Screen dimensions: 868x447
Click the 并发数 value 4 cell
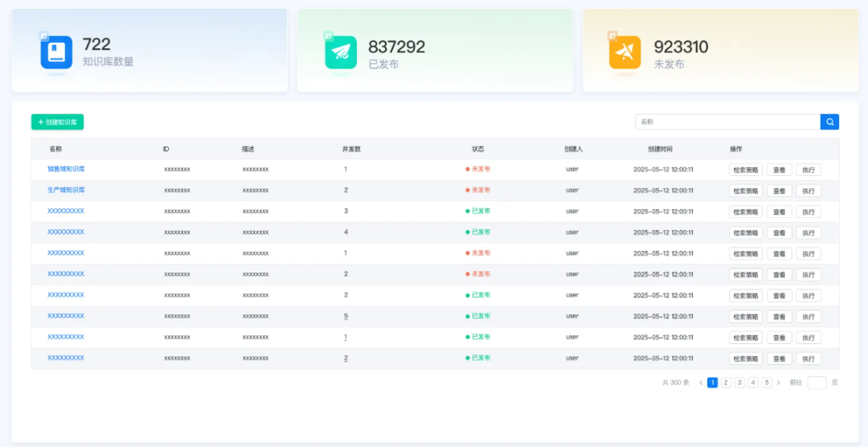click(x=346, y=232)
